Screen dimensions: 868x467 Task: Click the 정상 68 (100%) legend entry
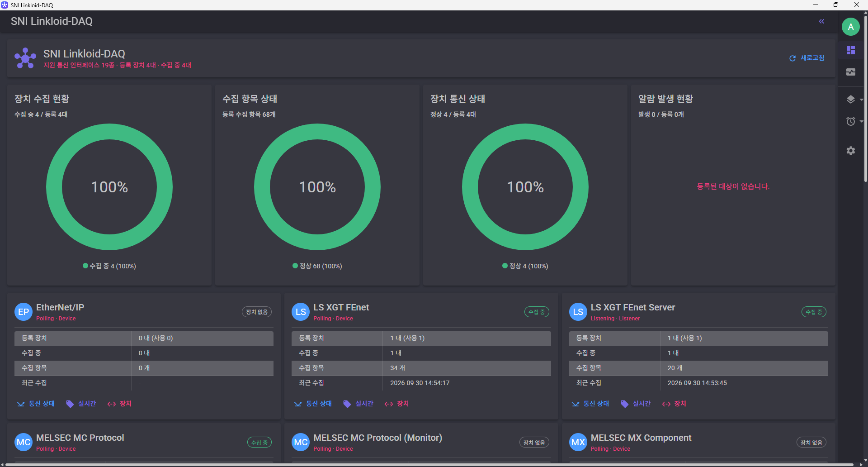[317, 266]
